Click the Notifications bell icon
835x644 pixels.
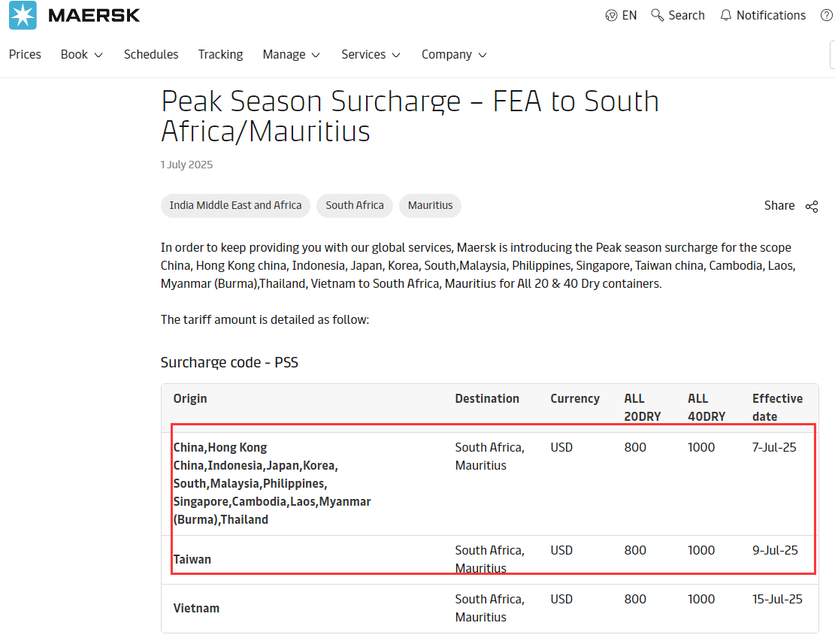click(x=726, y=16)
